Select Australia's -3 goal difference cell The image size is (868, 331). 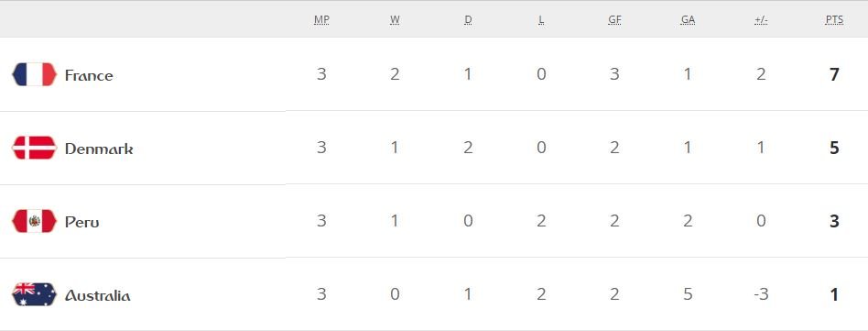click(x=761, y=294)
